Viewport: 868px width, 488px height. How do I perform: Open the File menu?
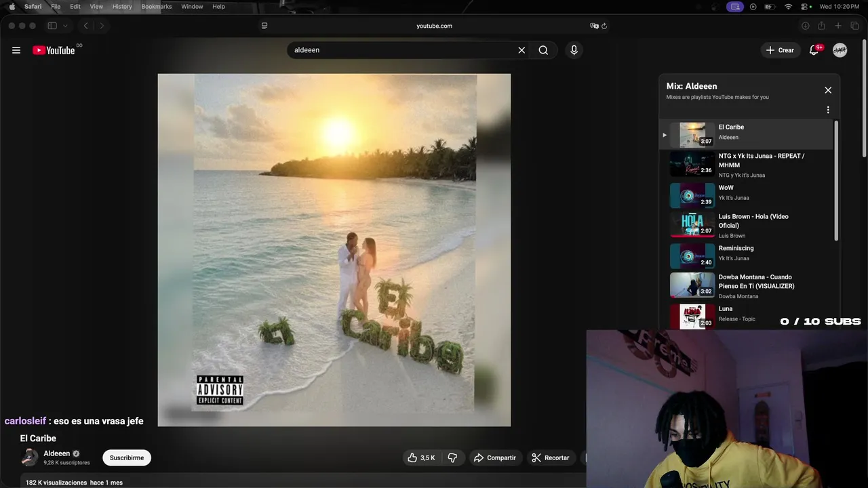tap(56, 6)
